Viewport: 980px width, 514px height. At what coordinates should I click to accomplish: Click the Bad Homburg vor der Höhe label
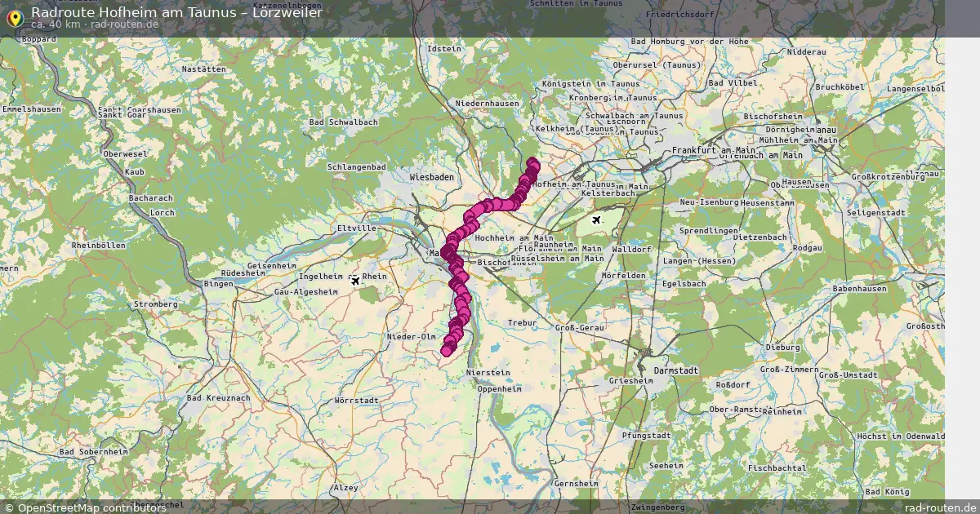[x=689, y=41]
